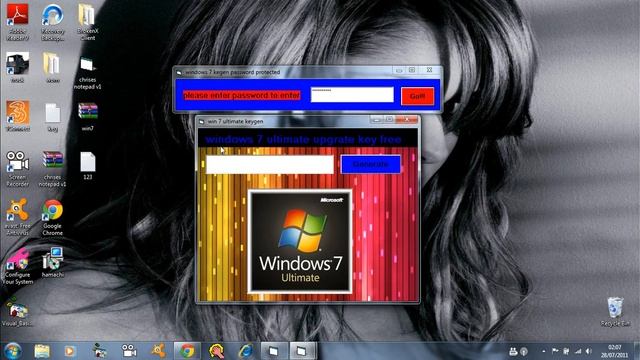The width and height of the screenshot is (640, 360).
Task: Minimize the password protected keygen window
Action: tap(399, 70)
